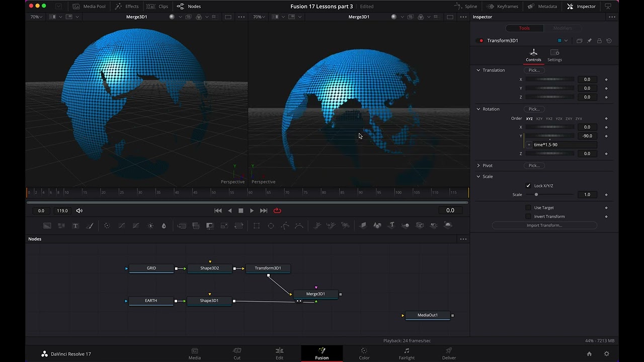Show the Spline editor panel

(x=466, y=7)
